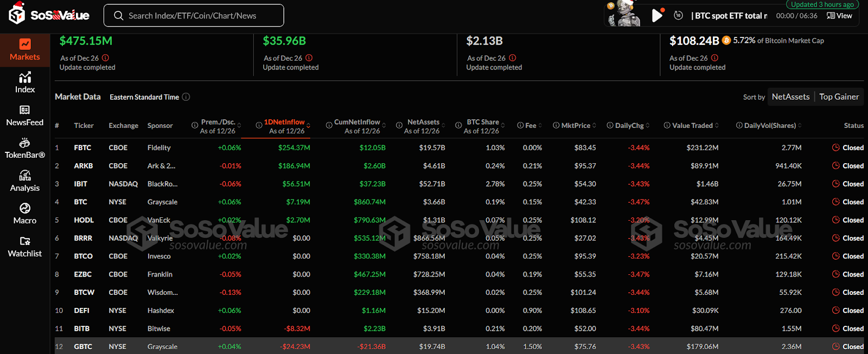Viewport: 868px width, 354px height.
Task: Click Closed status clock in FBTC row
Action: [835, 147]
